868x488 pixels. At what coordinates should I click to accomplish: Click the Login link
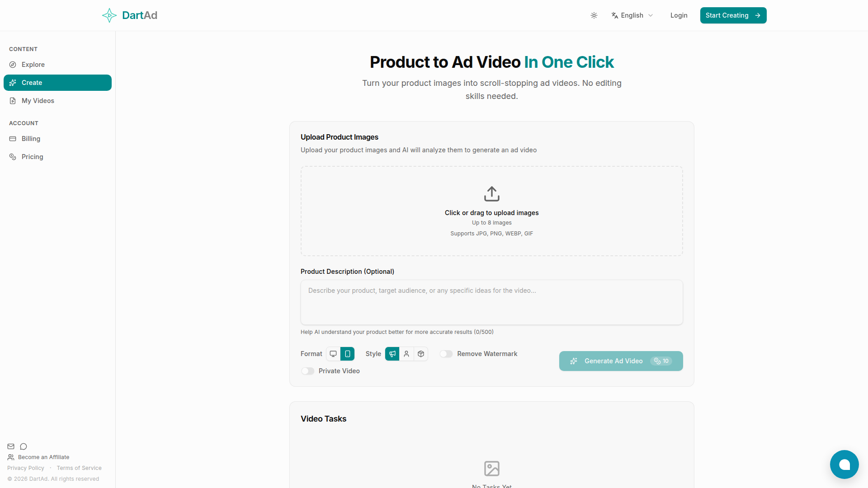coord(679,15)
